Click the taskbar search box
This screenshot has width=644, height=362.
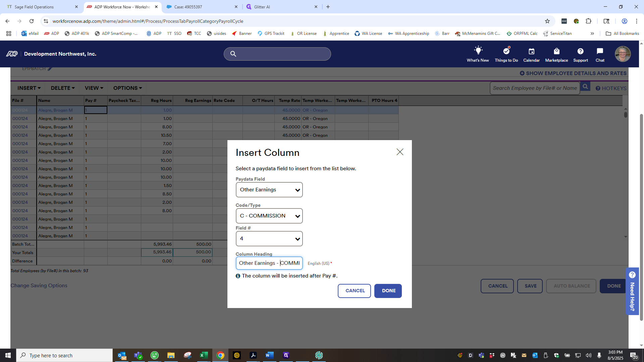(64, 355)
